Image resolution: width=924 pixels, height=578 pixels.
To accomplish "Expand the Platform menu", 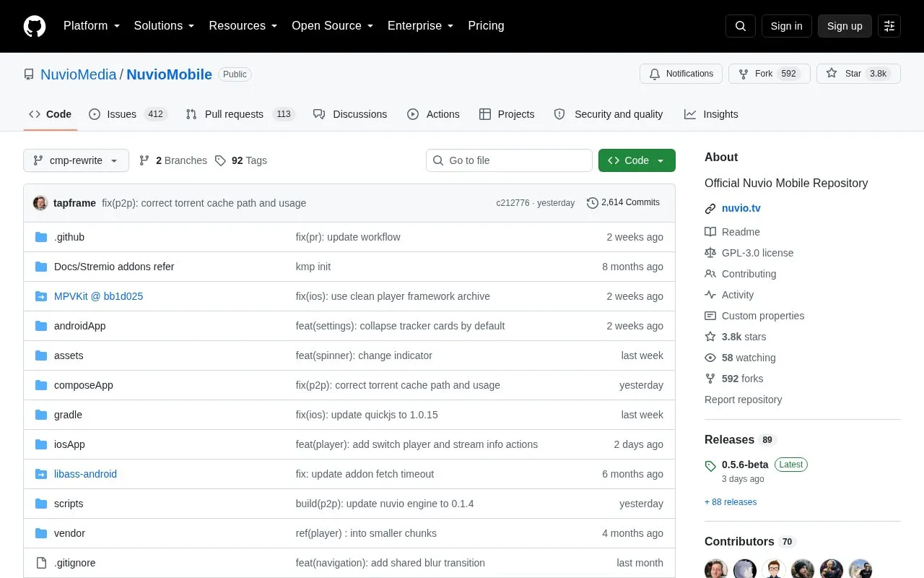I will pos(92,26).
